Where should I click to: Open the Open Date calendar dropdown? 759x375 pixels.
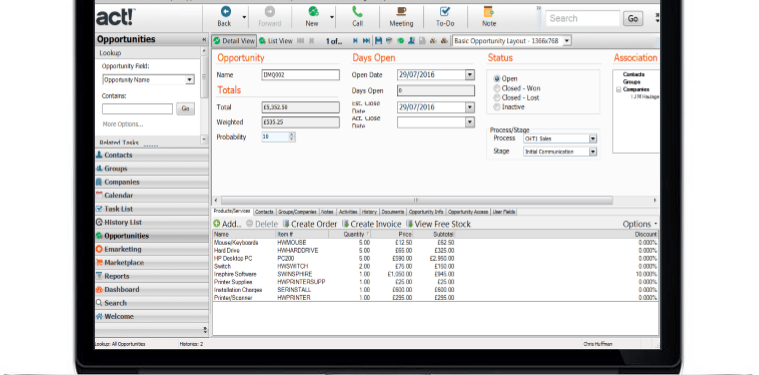pyautogui.click(x=470, y=75)
